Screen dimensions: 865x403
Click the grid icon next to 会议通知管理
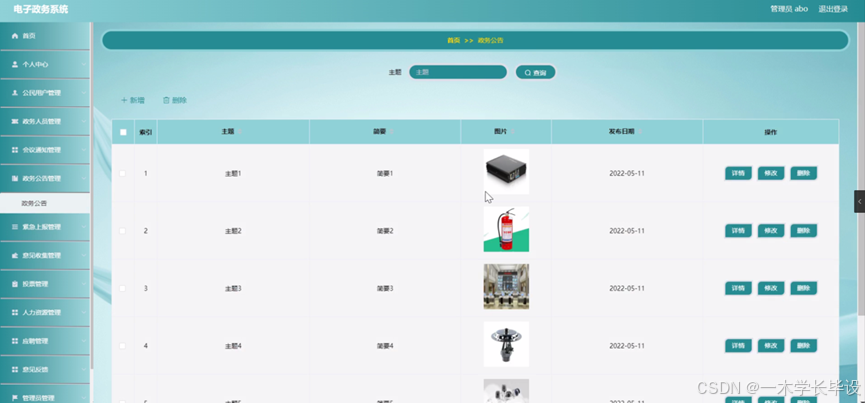[x=15, y=150]
